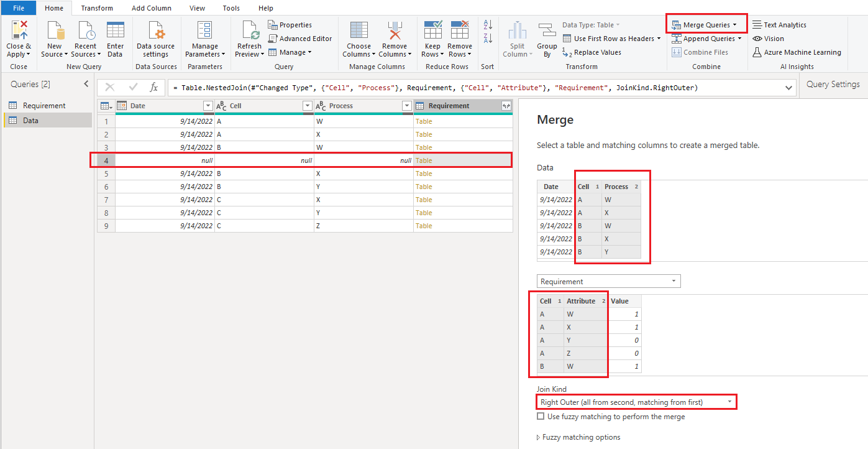
Task: Collapse the Queries pane
Action: tap(86, 84)
